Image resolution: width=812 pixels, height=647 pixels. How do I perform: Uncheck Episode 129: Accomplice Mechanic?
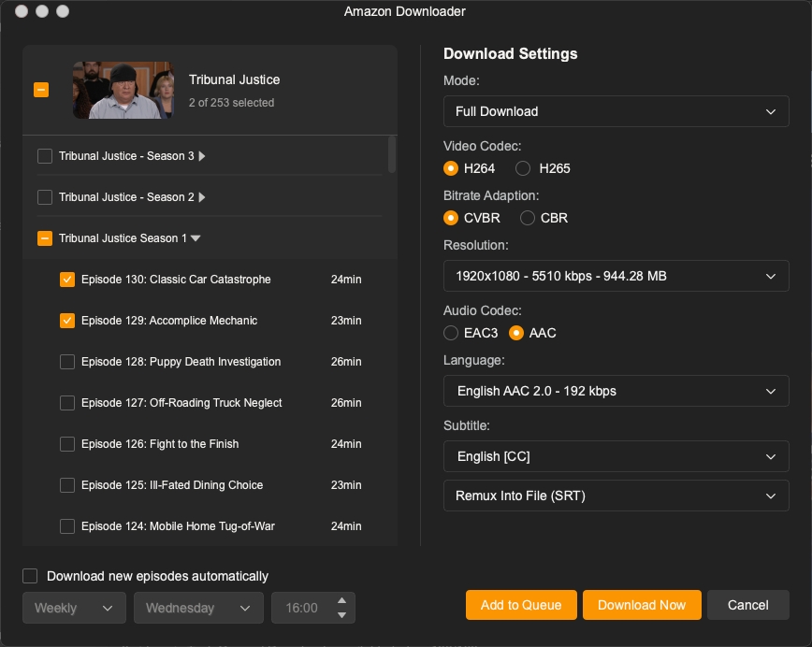[x=67, y=321]
